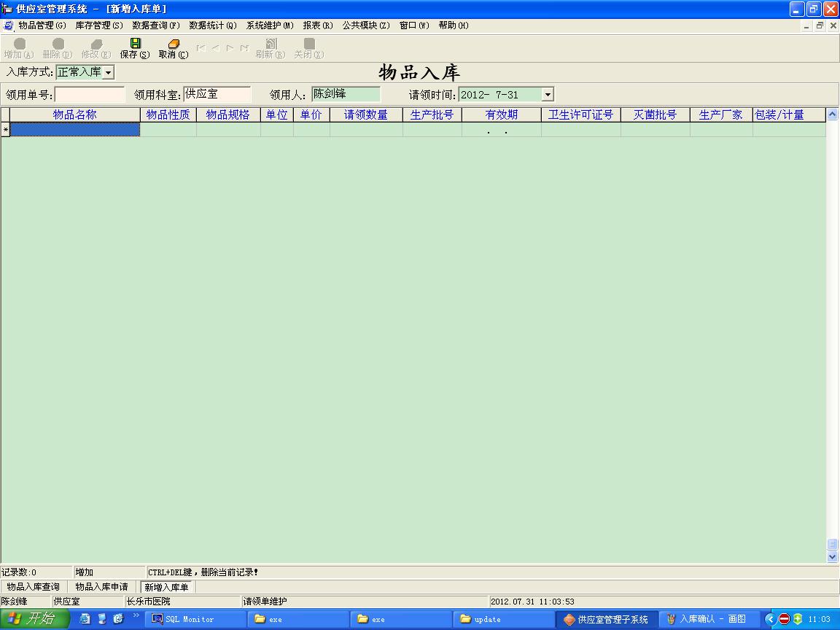Click the Save (保存) toolbar icon
840x630 pixels.
tap(135, 44)
